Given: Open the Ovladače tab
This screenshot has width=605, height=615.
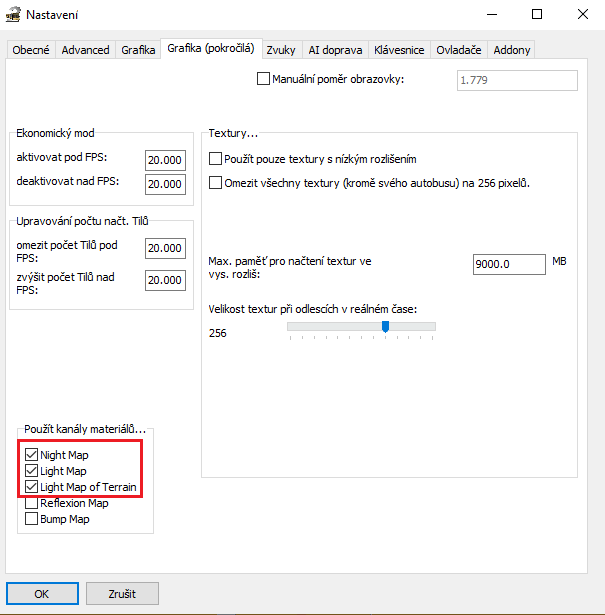Looking at the screenshot, I should (x=459, y=50).
